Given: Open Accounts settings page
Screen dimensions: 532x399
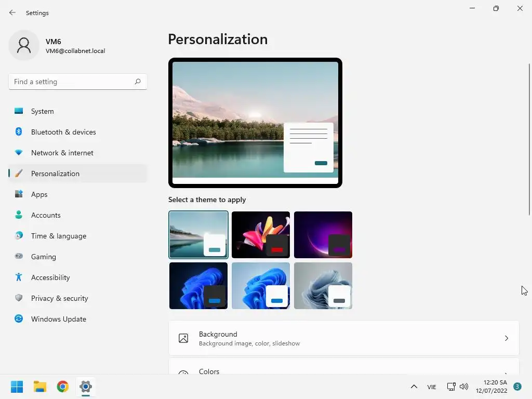Looking at the screenshot, I should (x=78, y=215).
